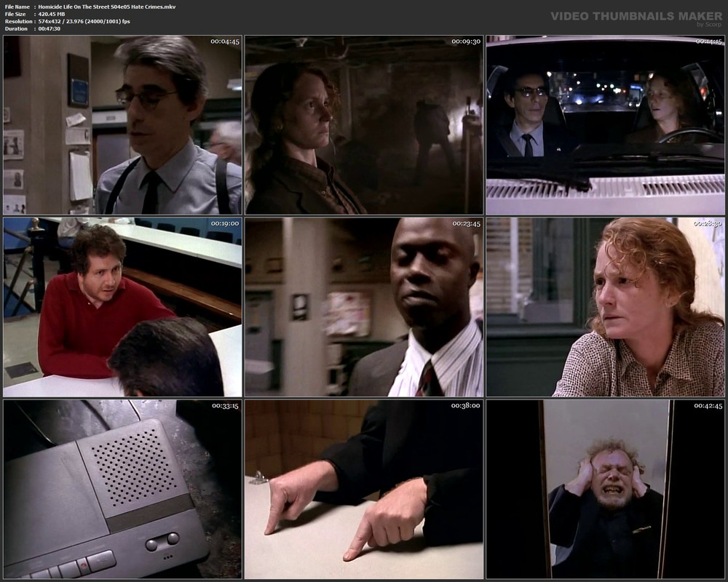The height and width of the screenshot is (582, 728).
Task: Select the thumbnail stamped 00:42:45
Action: (606, 489)
